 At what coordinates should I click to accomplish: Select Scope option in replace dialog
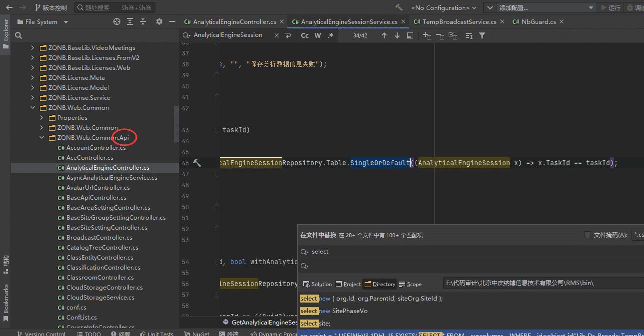(410, 284)
